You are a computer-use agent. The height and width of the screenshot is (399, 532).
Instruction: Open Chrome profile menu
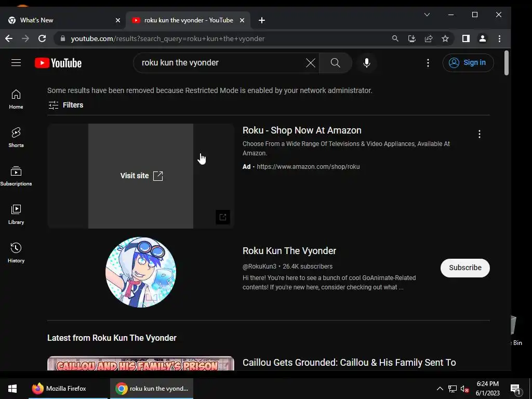483,38
